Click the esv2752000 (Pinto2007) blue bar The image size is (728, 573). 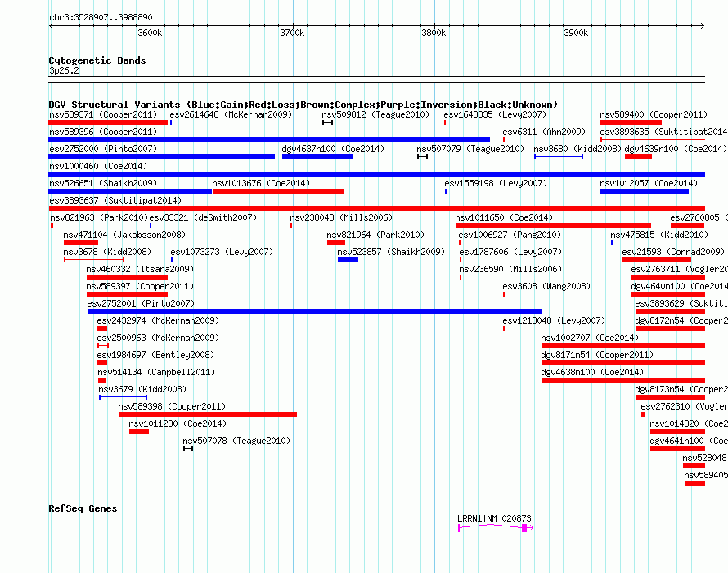162,157
